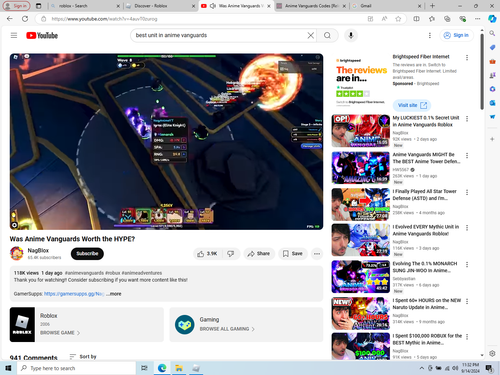This screenshot has height=375, width=500.
Task: Switch to the 'Discover - Roblox' tab
Action: click(159, 6)
